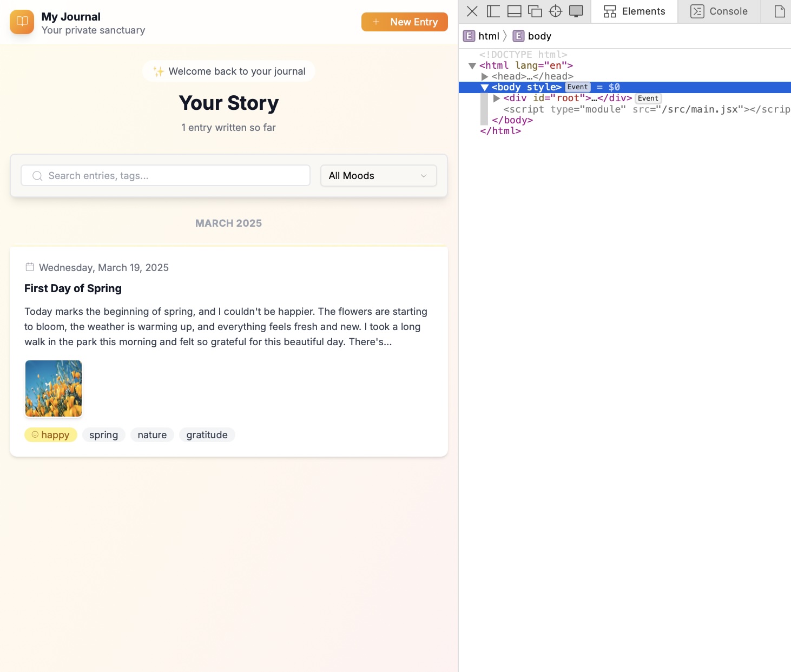This screenshot has width=791, height=672.
Task: Select the Elements tab
Action: [x=634, y=11]
